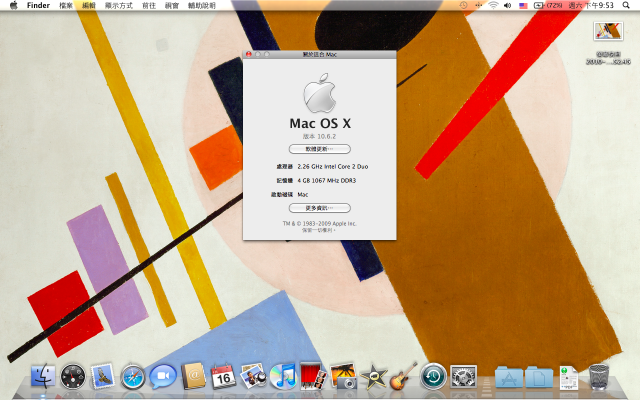Click the 軟體更新 Software Update button

[320, 149]
